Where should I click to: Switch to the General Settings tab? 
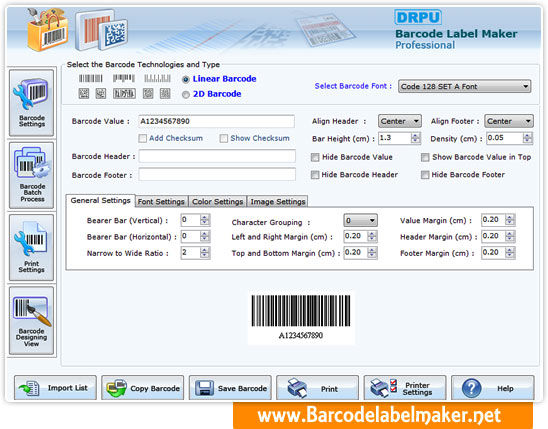pyautogui.click(x=100, y=201)
